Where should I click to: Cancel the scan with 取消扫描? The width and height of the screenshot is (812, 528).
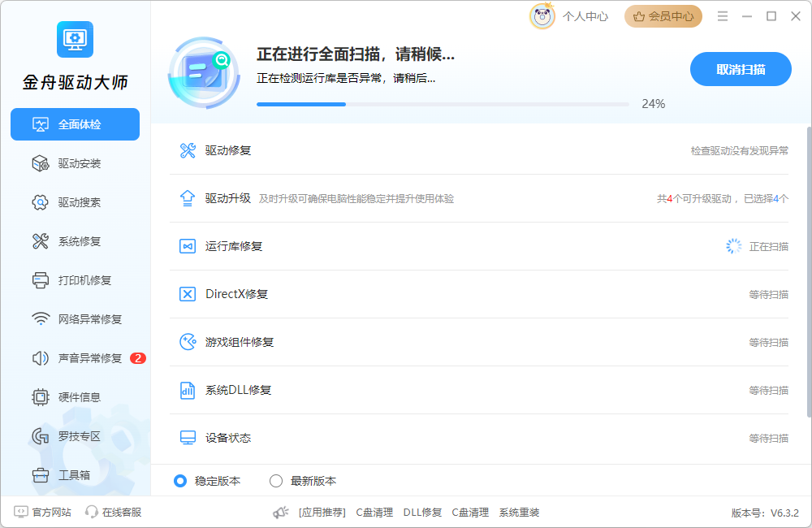pyautogui.click(x=741, y=69)
